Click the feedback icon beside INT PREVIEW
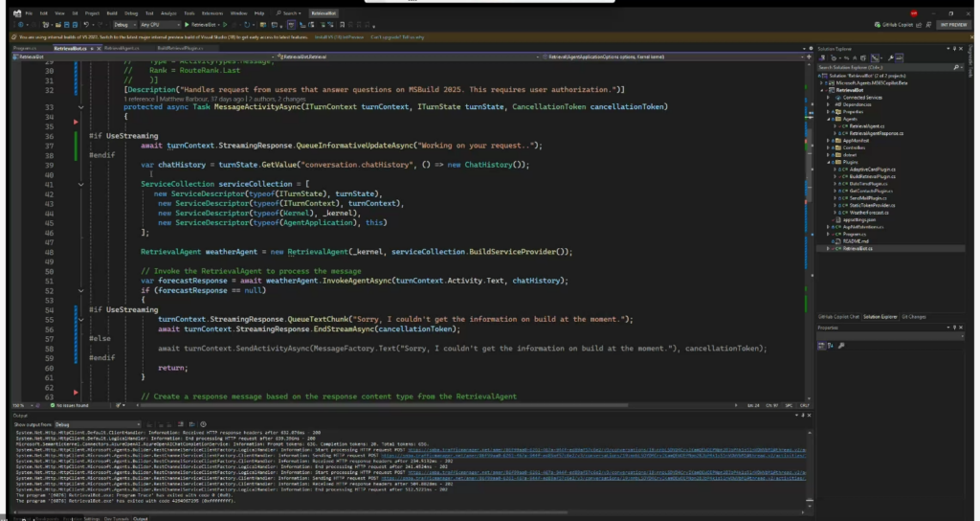This screenshot has height=521, width=980. (928, 25)
